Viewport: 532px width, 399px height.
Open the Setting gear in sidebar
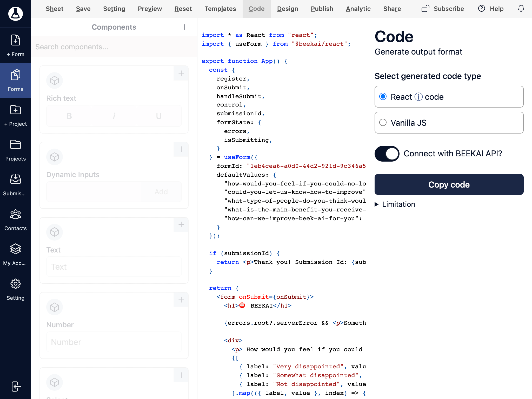[16, 284]
